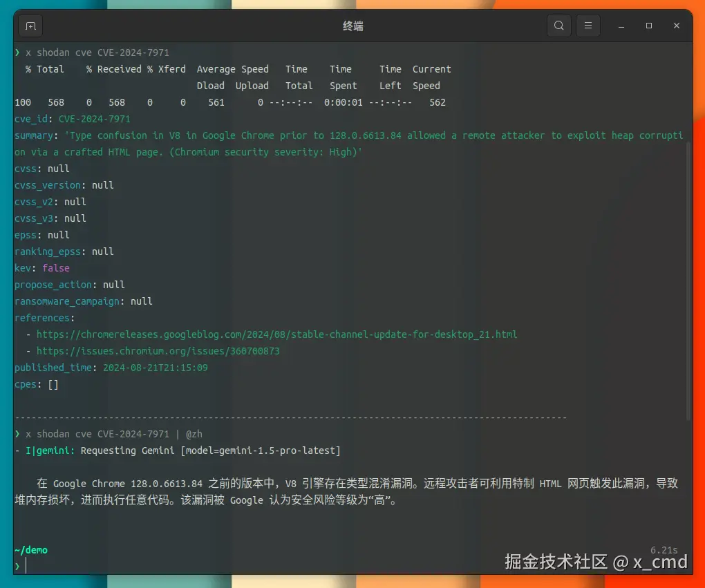Screen dimensions: 705x588
Task: Click the '终端' window title
Action: pos(352,26)
